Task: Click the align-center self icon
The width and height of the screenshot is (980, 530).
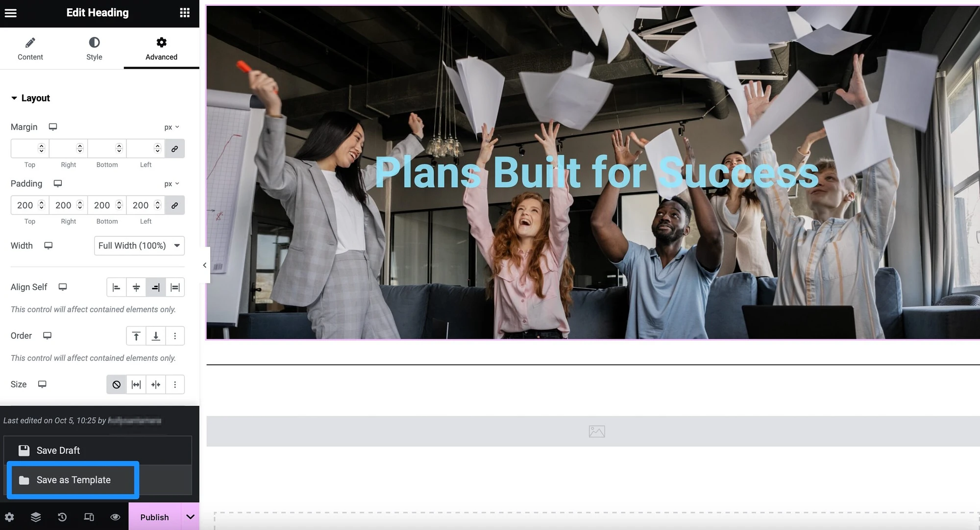Action: 136,287
